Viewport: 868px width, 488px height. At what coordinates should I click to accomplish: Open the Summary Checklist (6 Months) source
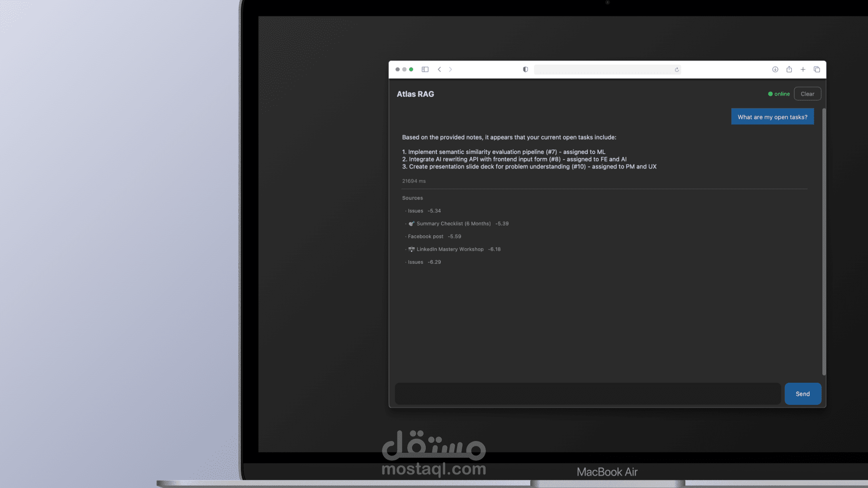(x=458, y=223)
